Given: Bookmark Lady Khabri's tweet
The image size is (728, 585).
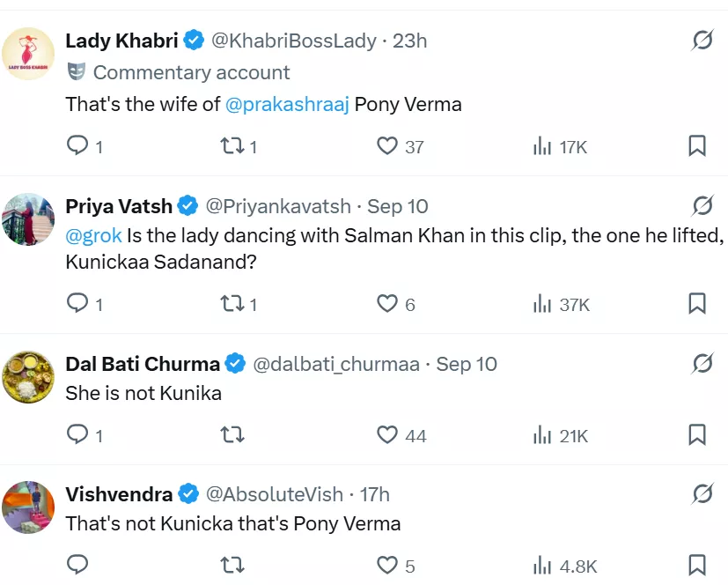Looking at the screenshot, I should (x=696, y=146).
